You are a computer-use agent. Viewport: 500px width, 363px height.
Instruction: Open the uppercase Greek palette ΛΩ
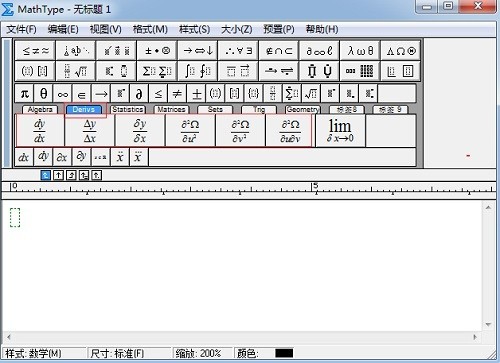pyautogui.click(x=401, y=51)
